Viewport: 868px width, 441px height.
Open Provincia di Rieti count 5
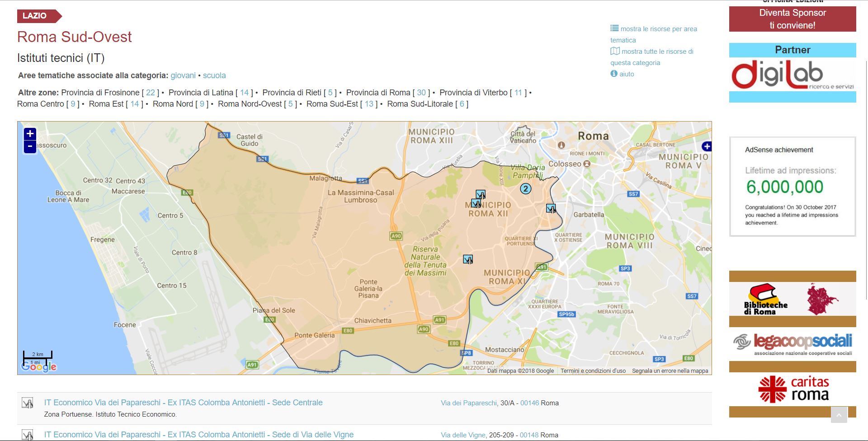pos(330,93)
